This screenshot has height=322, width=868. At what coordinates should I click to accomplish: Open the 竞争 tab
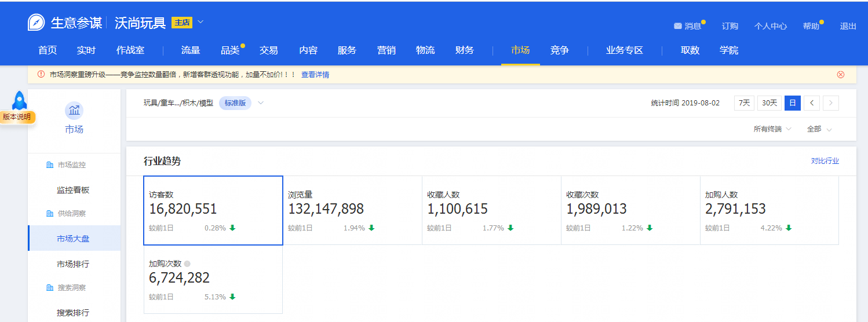pyautogui.click(x=559, y=50)
